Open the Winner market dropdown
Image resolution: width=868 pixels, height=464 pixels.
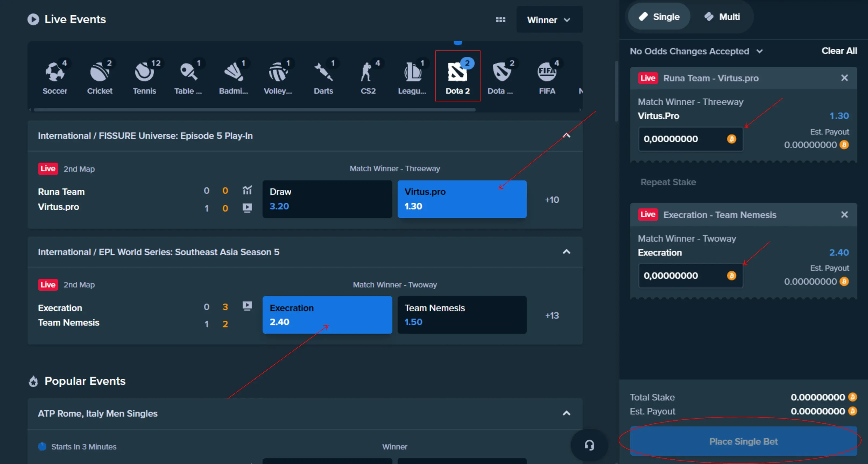pos(549,20)
